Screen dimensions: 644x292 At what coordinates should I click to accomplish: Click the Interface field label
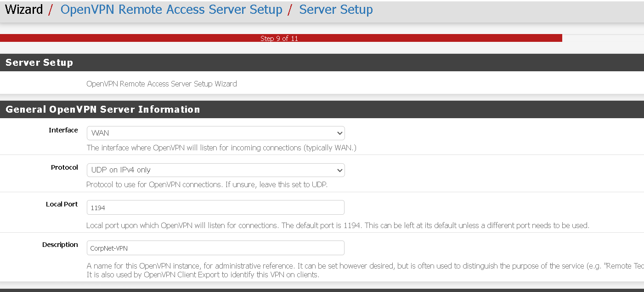tap(63, 130)
